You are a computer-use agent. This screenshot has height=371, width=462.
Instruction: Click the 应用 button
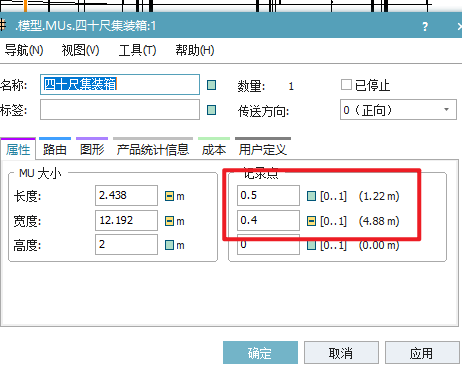coord(422,353)
